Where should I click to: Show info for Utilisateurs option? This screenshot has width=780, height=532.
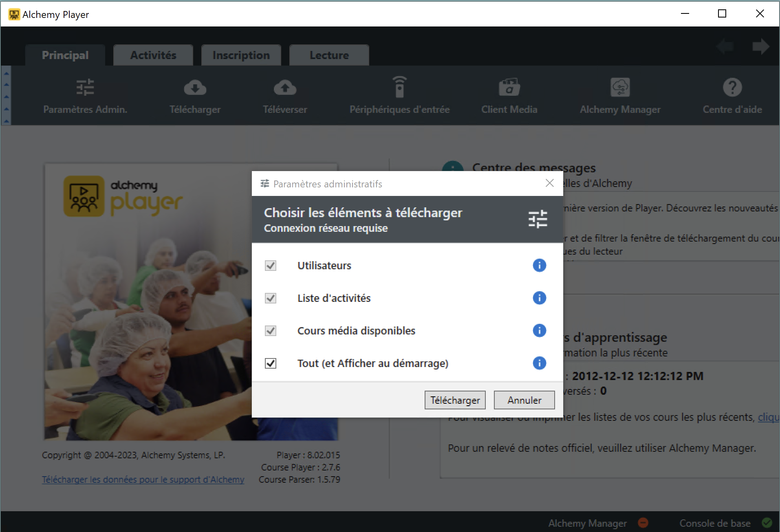539,266
